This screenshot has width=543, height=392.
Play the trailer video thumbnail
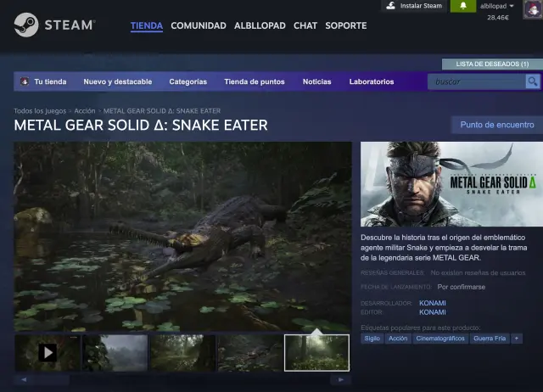48,353
